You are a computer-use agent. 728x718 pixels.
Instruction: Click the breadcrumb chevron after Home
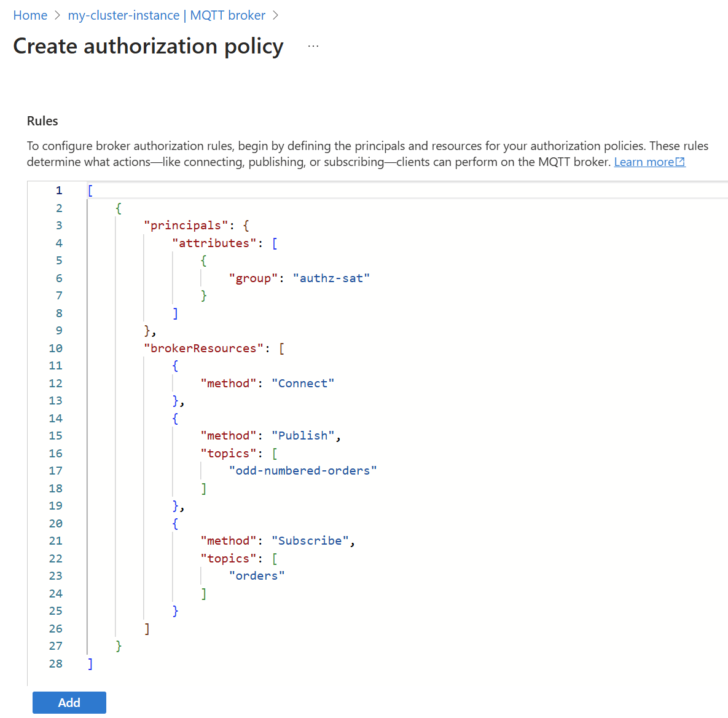point(57,15)
